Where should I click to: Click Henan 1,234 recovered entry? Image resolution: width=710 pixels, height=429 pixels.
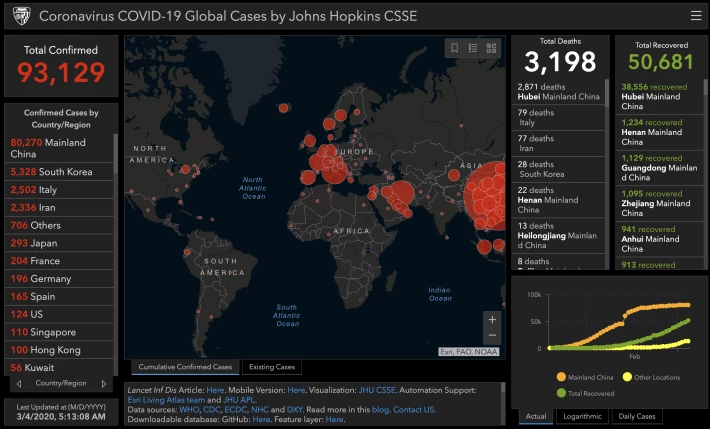click(659, 132)
